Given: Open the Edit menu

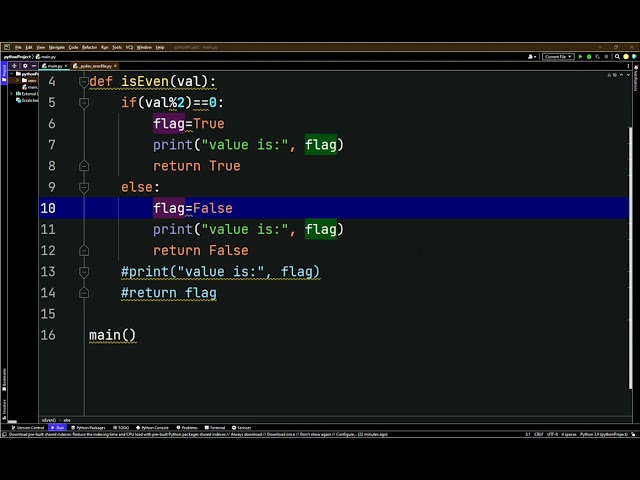Looking at the screenshot, I should [29, 47].
